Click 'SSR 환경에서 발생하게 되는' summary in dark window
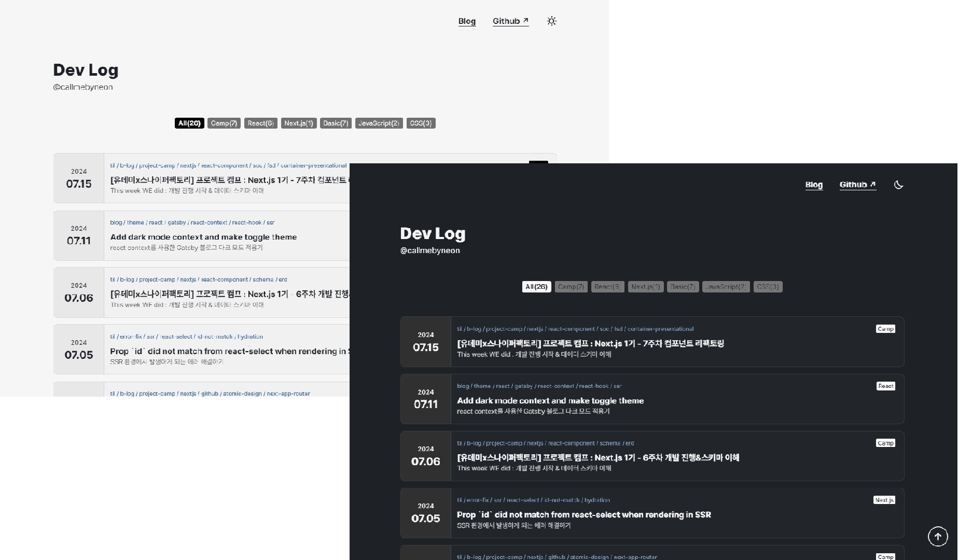Viewport: 959px width, 560px height. coord(513,525)
